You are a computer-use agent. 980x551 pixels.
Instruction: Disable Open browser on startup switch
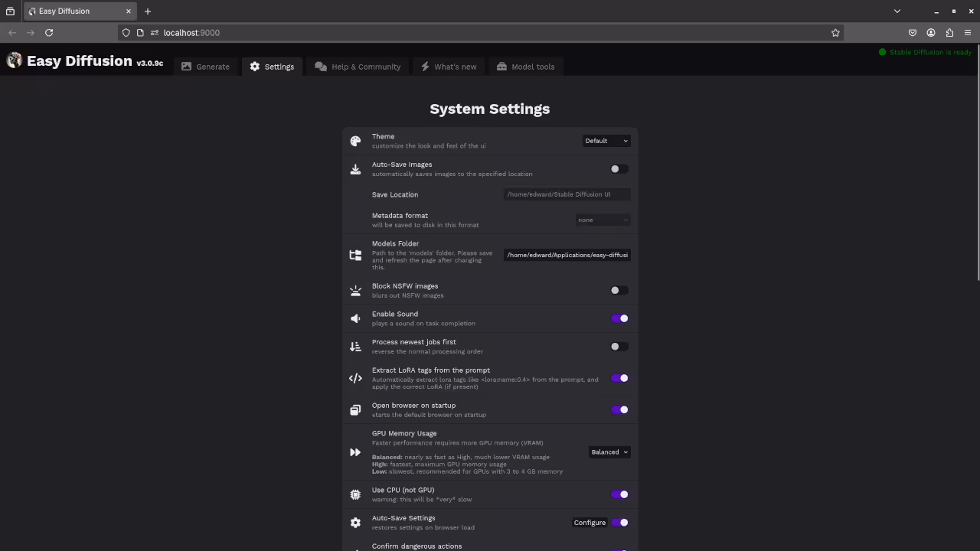click(619, 409)
